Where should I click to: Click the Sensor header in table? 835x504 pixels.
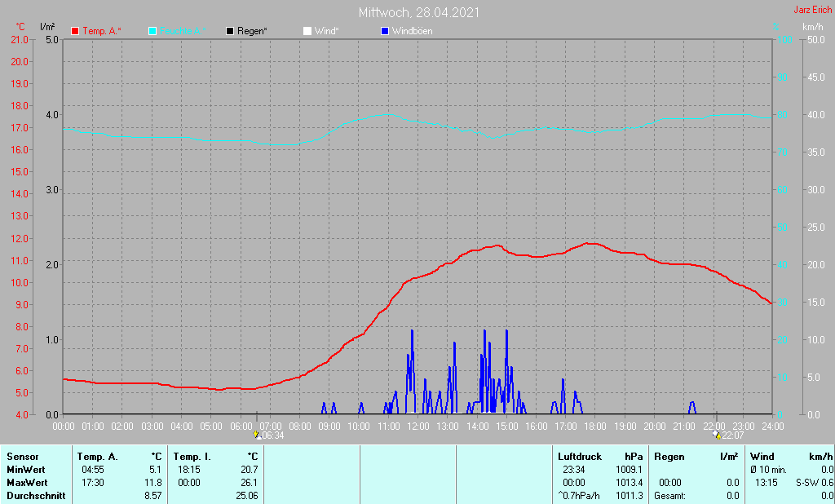pyautogui.click(x=23, y=458)
